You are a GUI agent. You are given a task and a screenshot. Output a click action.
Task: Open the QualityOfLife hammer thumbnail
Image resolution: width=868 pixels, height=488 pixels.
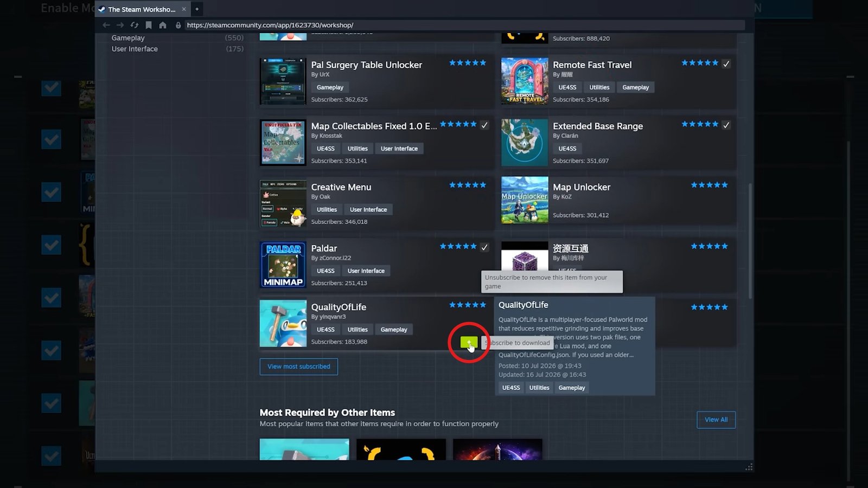click(283, 324)
